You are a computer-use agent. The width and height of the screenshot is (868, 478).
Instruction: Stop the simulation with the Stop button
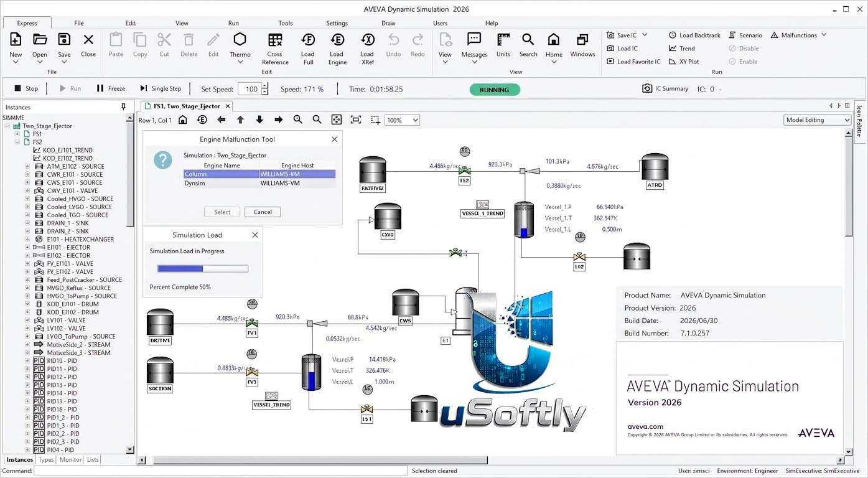pyautogui.click(x=26, y=88)
